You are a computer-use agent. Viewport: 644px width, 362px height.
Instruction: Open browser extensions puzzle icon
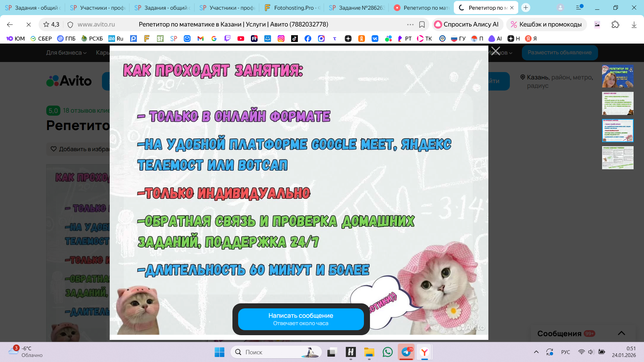click(x=615, y=24)
